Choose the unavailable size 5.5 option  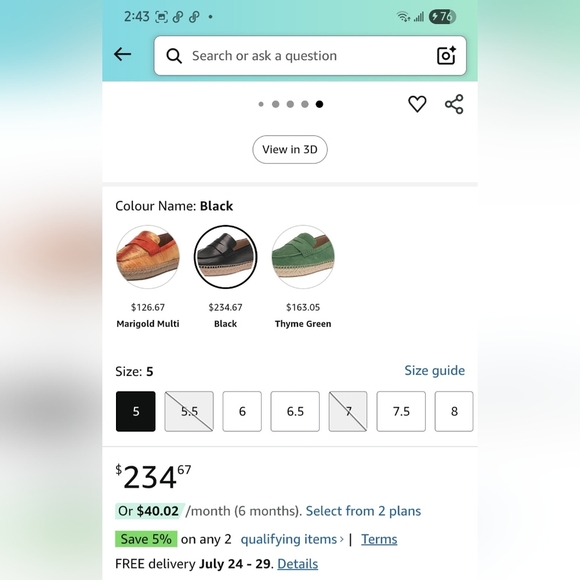tap(189, 411)
